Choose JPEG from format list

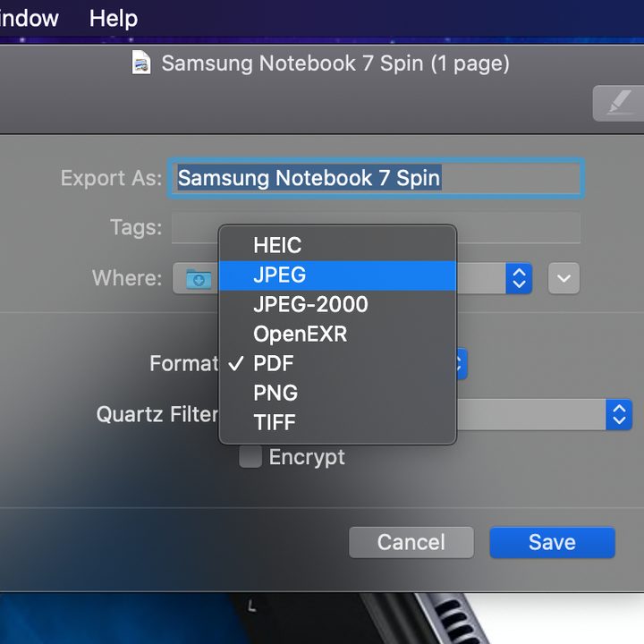[x=337, y=275]
